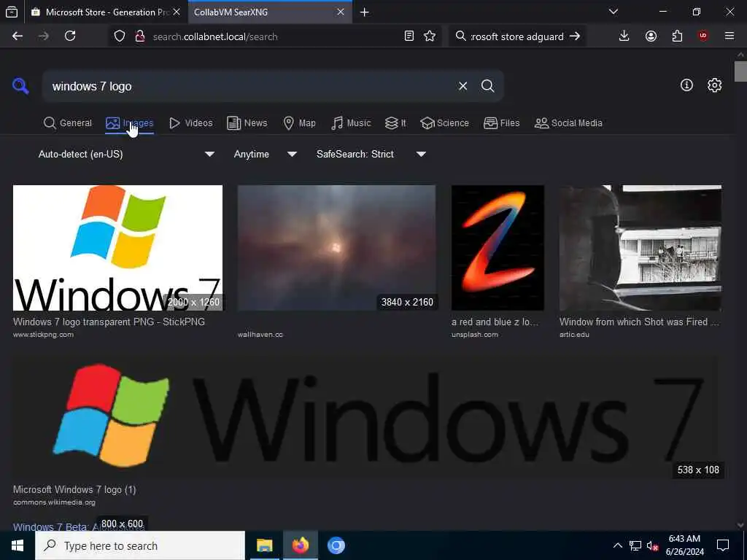Show hidden system tray icons chevron

(617, 545)
